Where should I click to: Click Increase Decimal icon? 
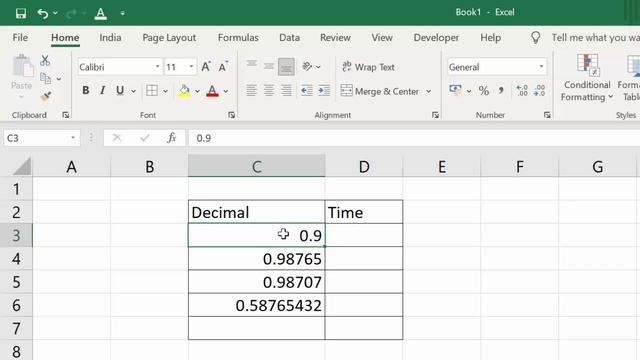point(522,90)
